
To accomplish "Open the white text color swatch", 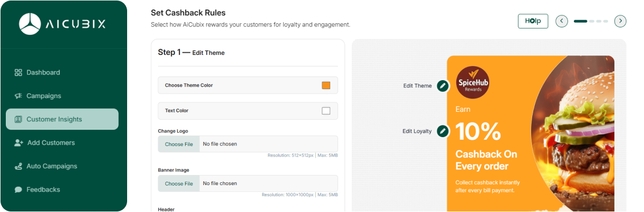I will [326, 111].
